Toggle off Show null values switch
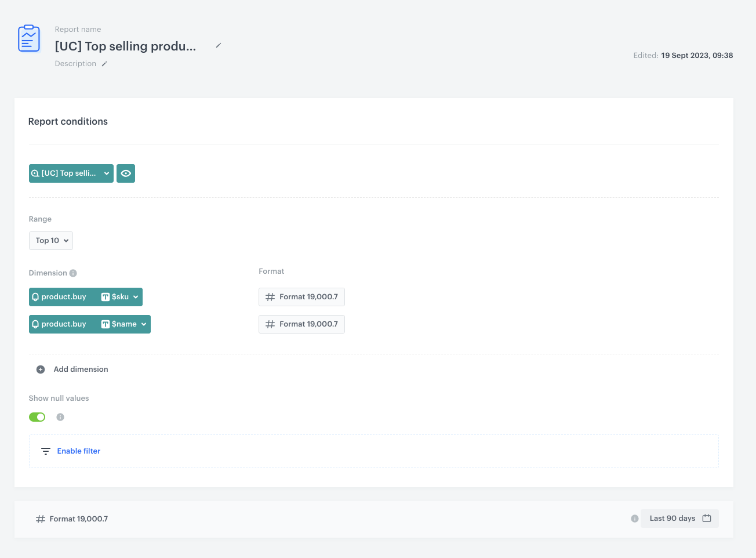The height and width of the screenshot is (558, 756). [x=37, y=417]
